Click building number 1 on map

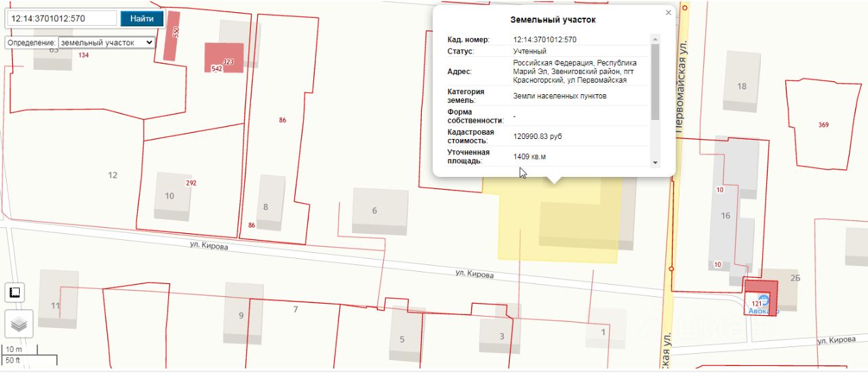pyautogui.click(x=604, y=332)
